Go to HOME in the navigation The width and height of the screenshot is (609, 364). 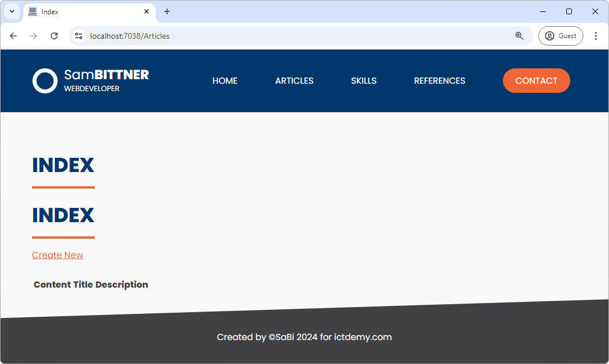click(x=225, y=81)
